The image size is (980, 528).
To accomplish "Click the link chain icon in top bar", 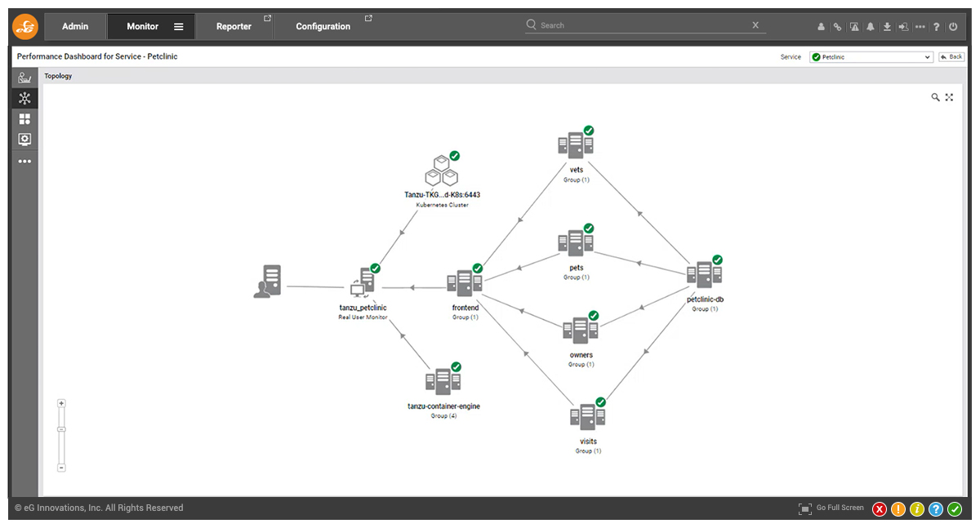I will [x=837, y=27].
